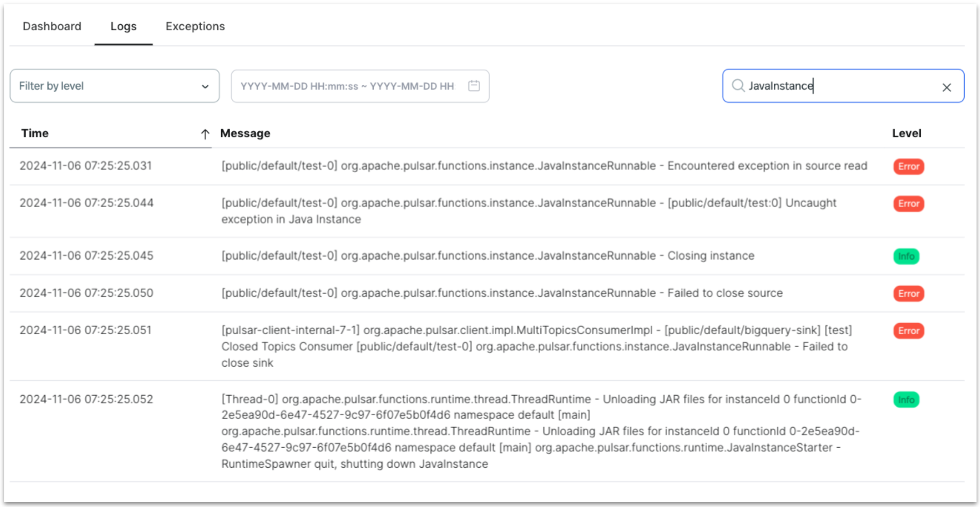Switch to the Dashboard tab

click(x=52, y=26)
